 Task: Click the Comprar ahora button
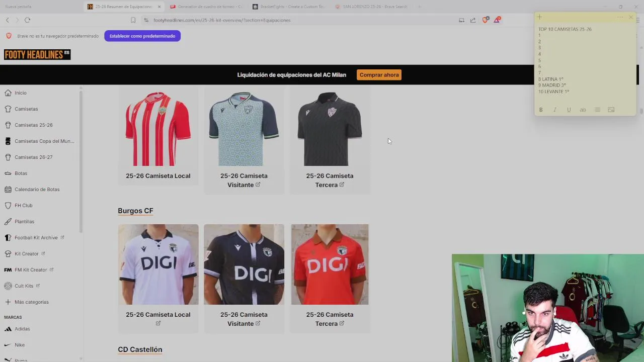[x=379, y=75]
